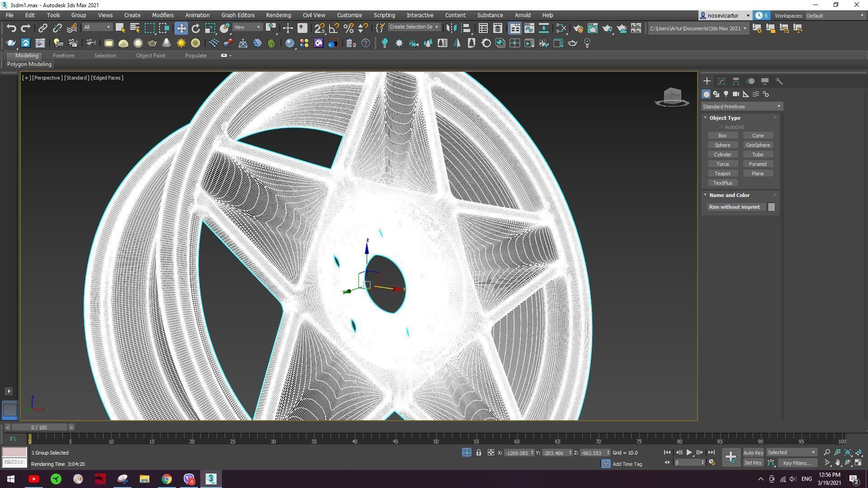The height and width of the screenshot is (488, 868).
Task: Open the Motion panel icon
Action: pos(750,81)
